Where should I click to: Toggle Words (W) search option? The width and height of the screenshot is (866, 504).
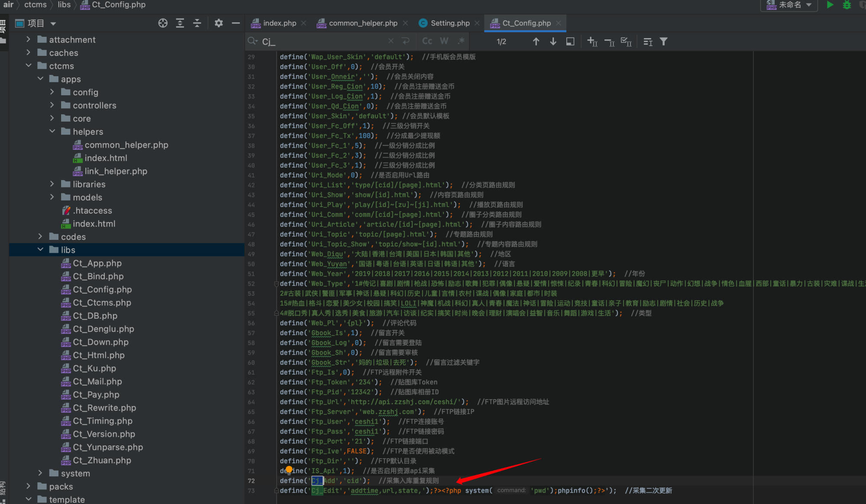[x=444, y=41]
